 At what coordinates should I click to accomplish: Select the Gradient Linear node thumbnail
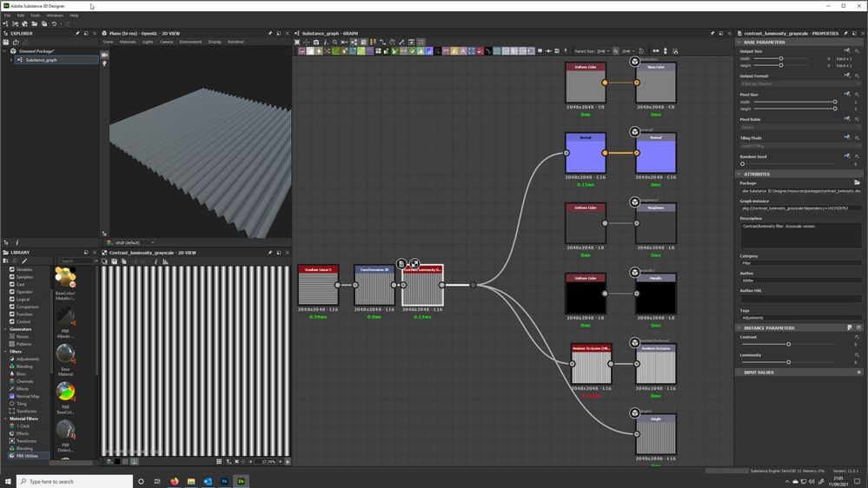(x=318, y=289)
